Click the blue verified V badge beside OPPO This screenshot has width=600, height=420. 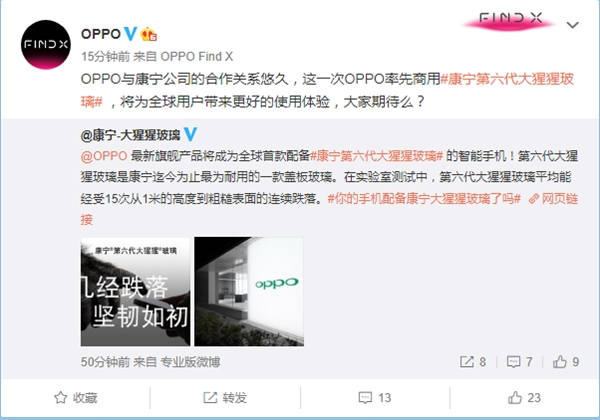[x=130, y=34]
